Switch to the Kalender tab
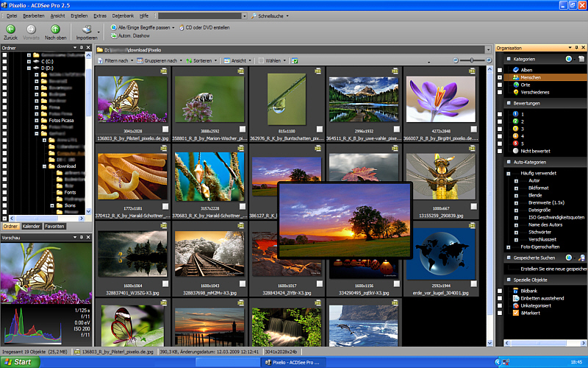The width and height of the screenshot is (588, 368). pos(32,227)
